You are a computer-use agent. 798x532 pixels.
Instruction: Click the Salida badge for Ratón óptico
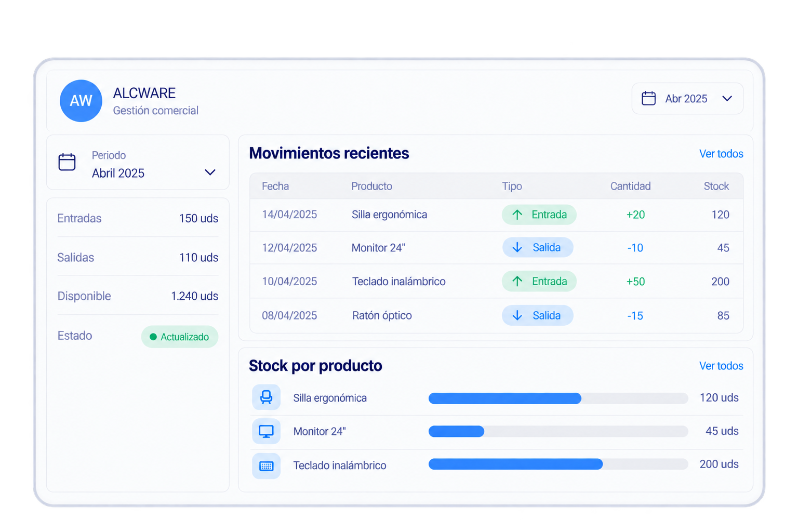pos(538,315)
